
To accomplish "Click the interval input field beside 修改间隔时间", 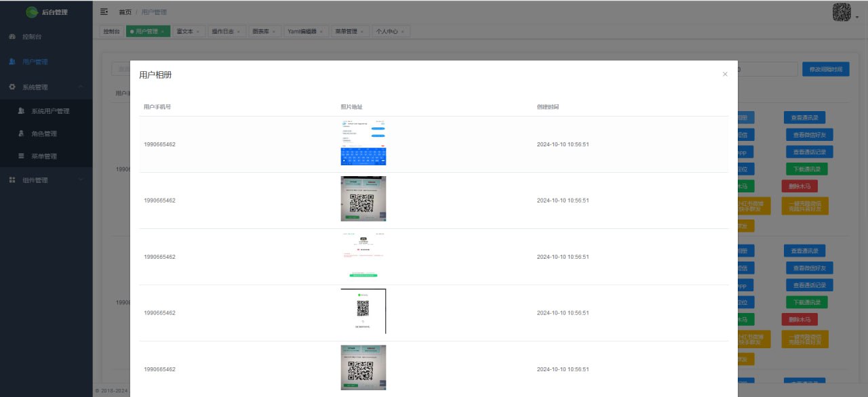I will pos(767,69).
